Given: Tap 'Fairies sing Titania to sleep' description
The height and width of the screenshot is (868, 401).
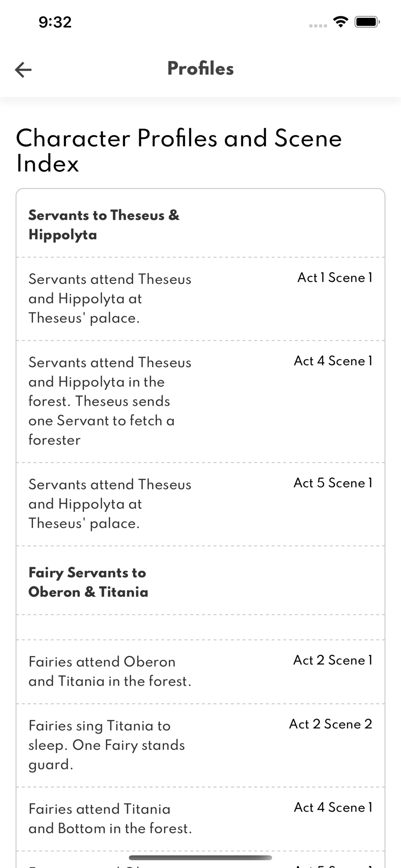Looking at the screenshot, I should pos(107,745).
